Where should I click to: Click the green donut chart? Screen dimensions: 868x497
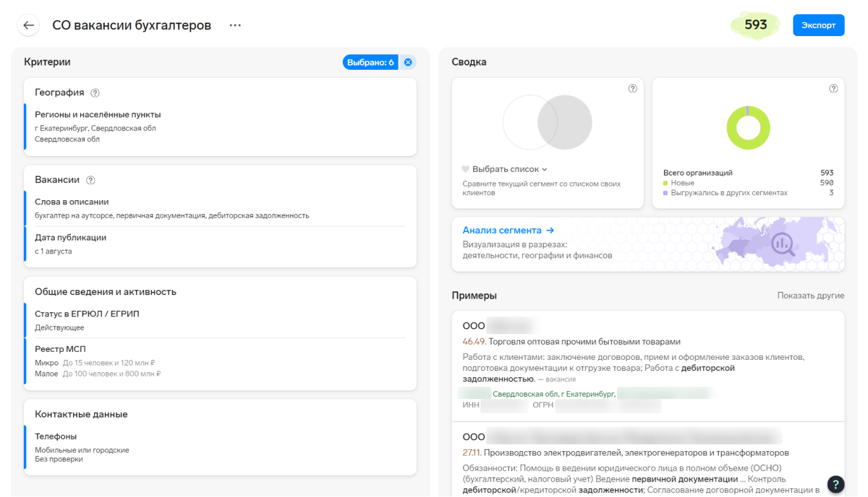pos(748,128)
